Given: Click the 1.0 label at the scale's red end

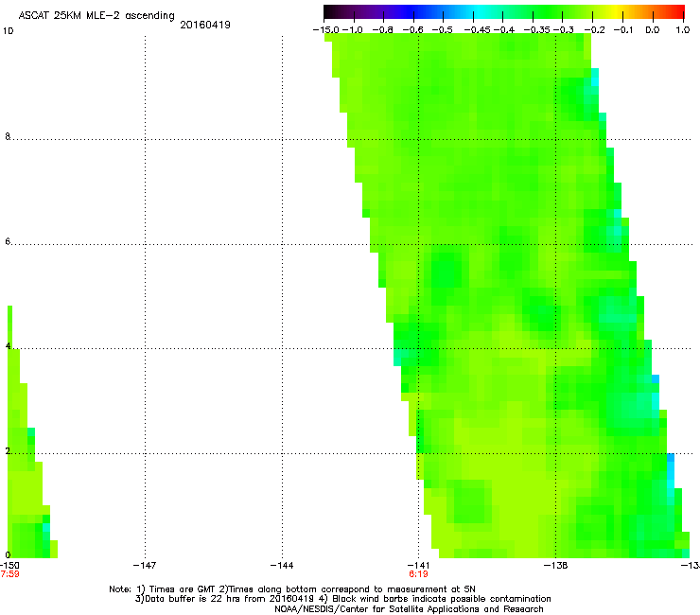Looking at the screenshot, I should point(683,30).
